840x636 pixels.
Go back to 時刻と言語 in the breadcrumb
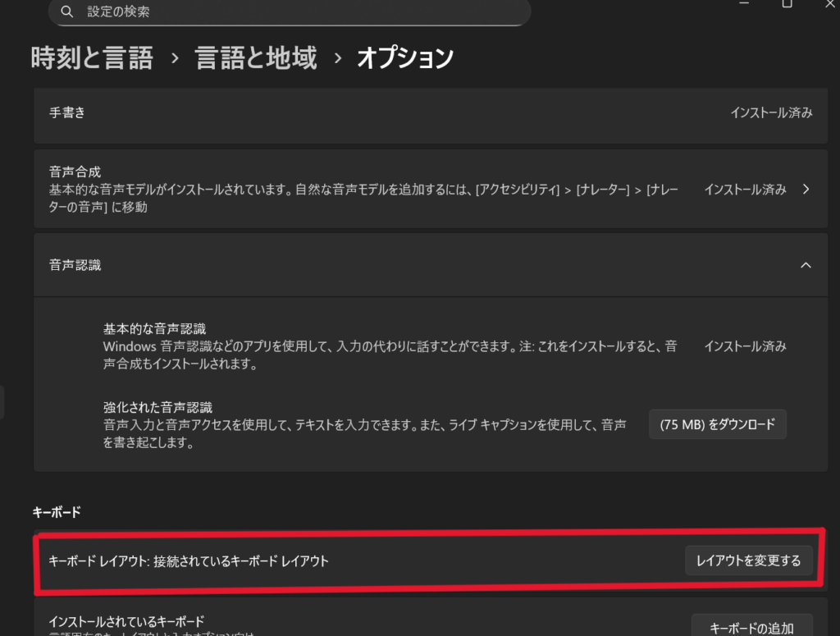(91, 58)
